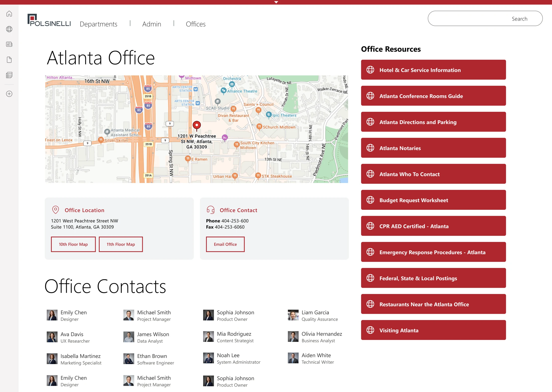Open Hotel & Car Service Information
This screenshot has width=552, height=392.
[x=433, y=70]
